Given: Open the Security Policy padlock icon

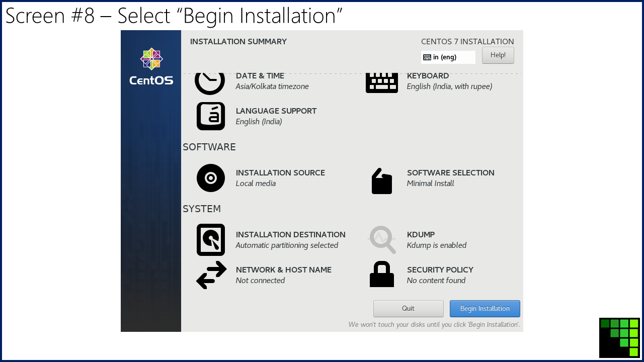Looking at the screenshot, I should pos(382,274).
